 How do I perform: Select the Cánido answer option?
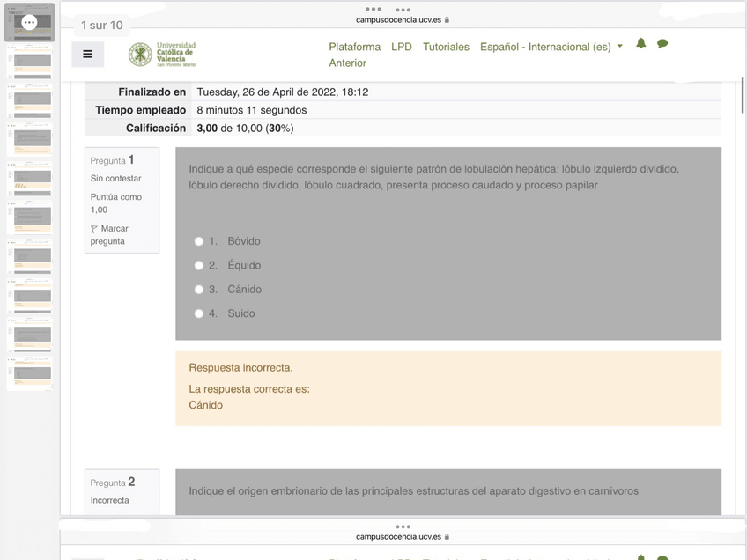(199, 289)
